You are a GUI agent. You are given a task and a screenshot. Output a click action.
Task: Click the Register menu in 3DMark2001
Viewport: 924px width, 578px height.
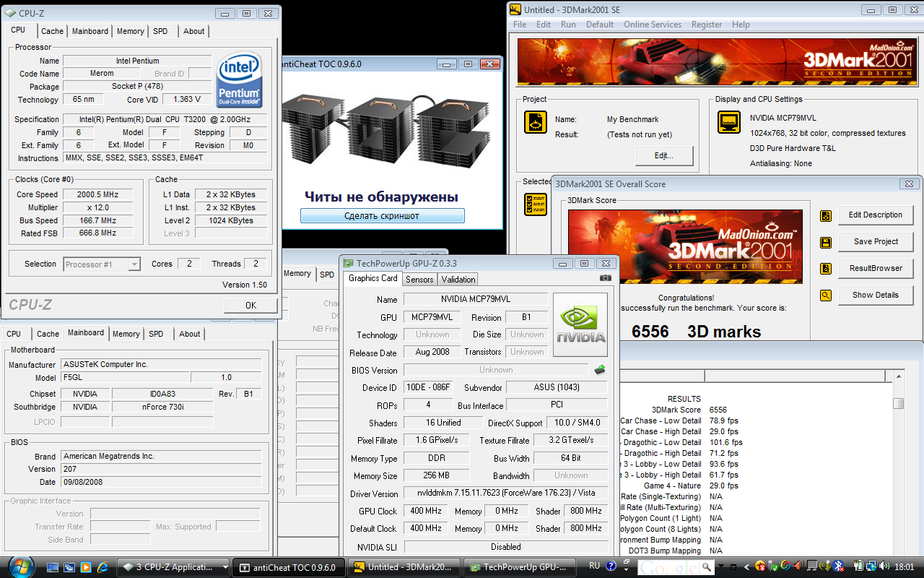coord(707,25)
